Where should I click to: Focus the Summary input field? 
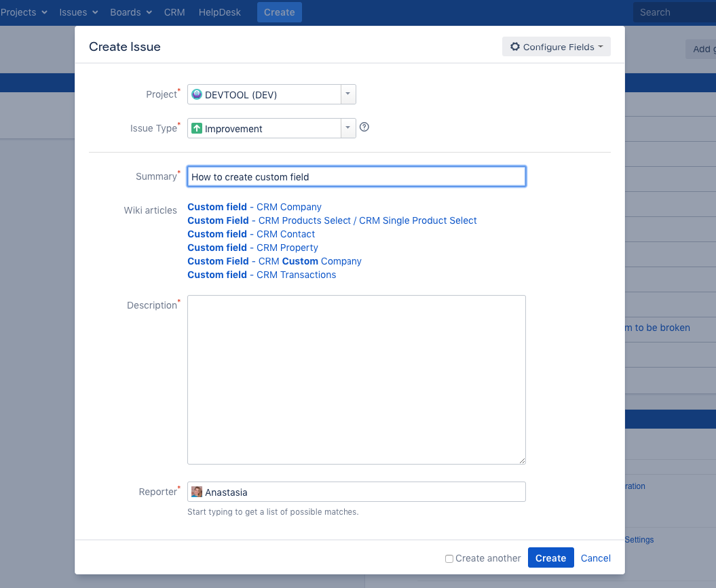[356, 176]
